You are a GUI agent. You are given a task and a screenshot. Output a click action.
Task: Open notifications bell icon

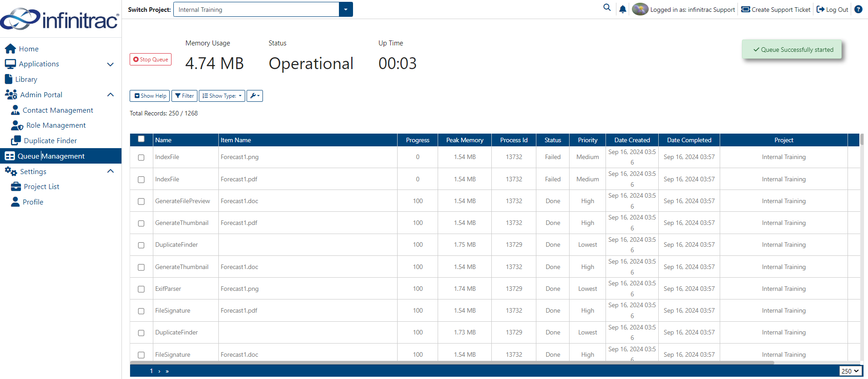(623, 9)
